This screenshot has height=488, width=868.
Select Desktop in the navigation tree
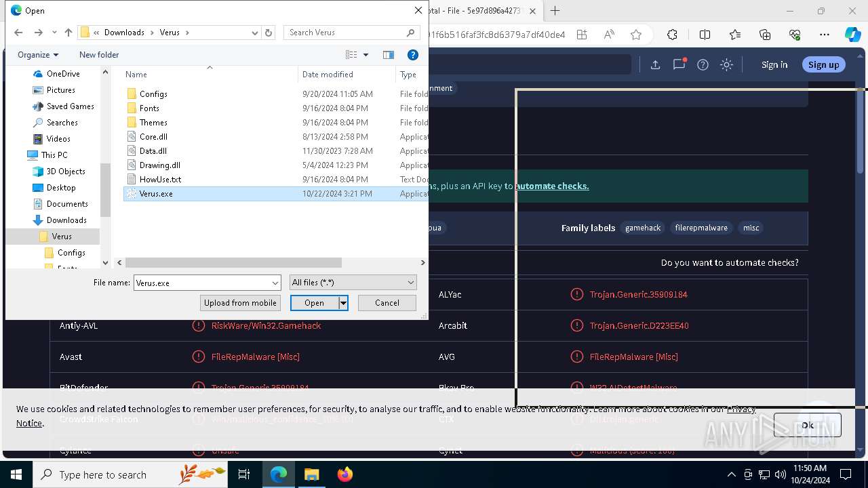tap(61, 188)
